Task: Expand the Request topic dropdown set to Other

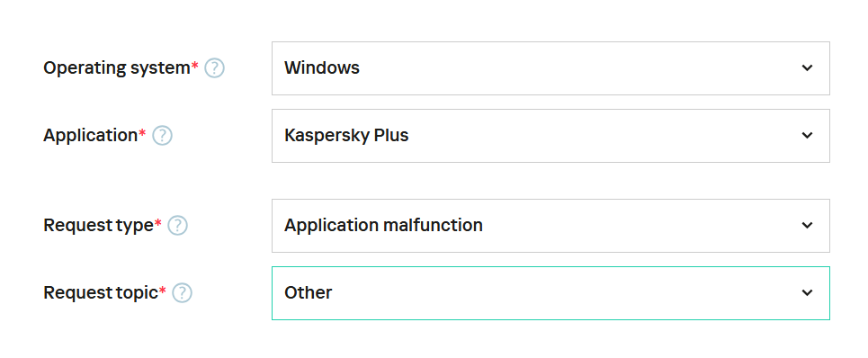Action: pyautogui.click(x=550, y=293)
